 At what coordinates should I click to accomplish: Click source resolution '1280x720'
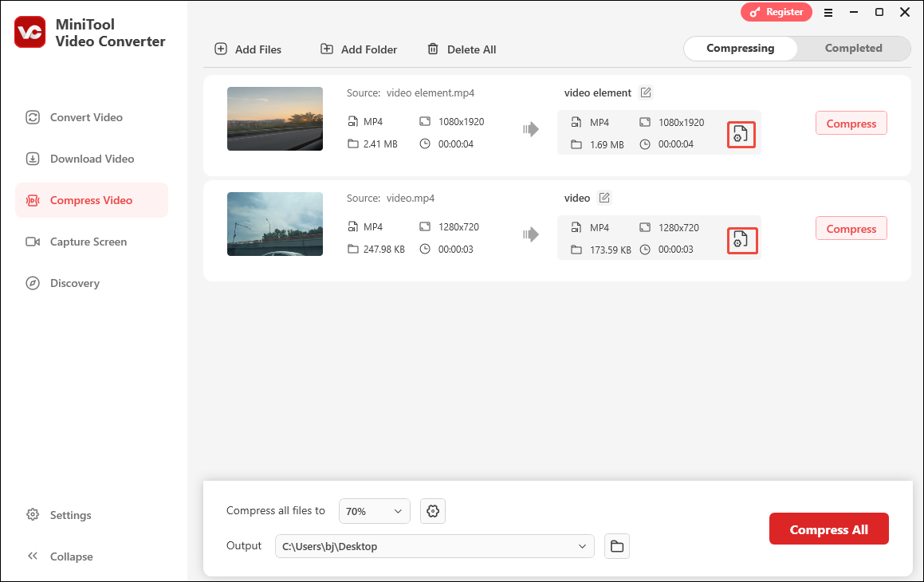pyautogui.click(x=458, y=226)
